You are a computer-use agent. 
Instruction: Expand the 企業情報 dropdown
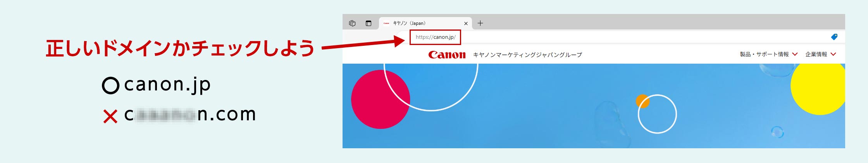pyautogui.click(x=821, y=54)
